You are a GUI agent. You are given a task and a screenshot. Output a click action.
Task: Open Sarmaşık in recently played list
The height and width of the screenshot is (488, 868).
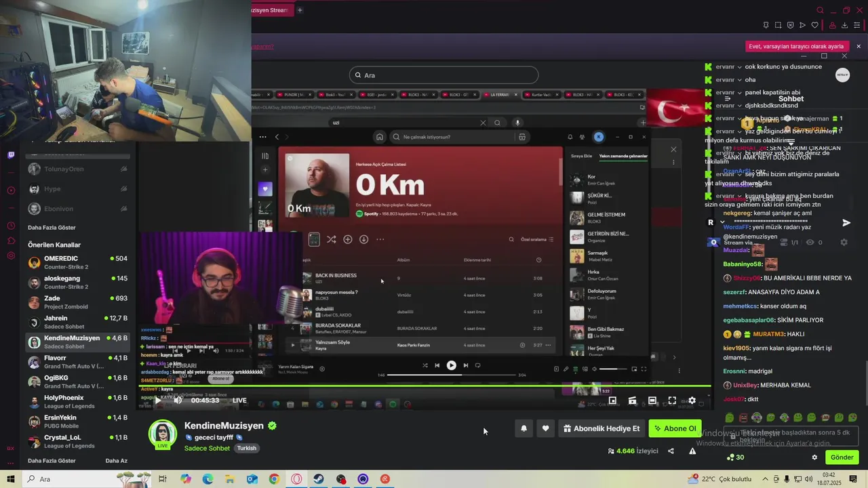[x=609, y=256]
